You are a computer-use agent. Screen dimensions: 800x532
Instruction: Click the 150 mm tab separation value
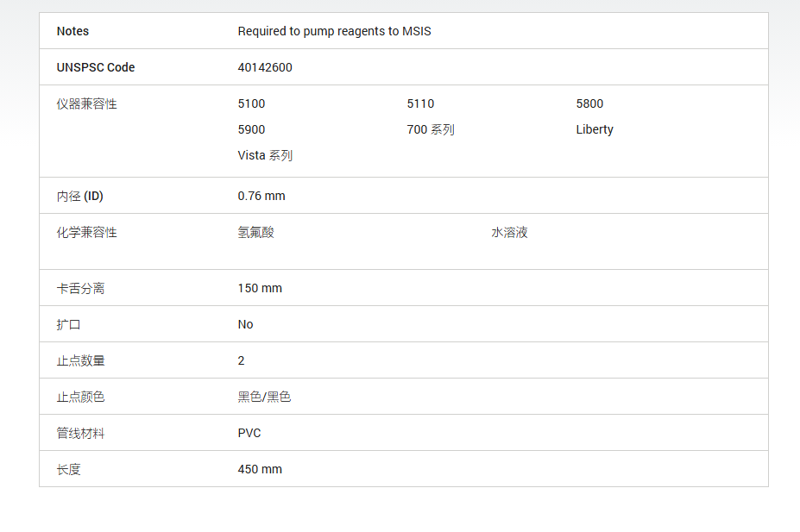click(260, 288)
